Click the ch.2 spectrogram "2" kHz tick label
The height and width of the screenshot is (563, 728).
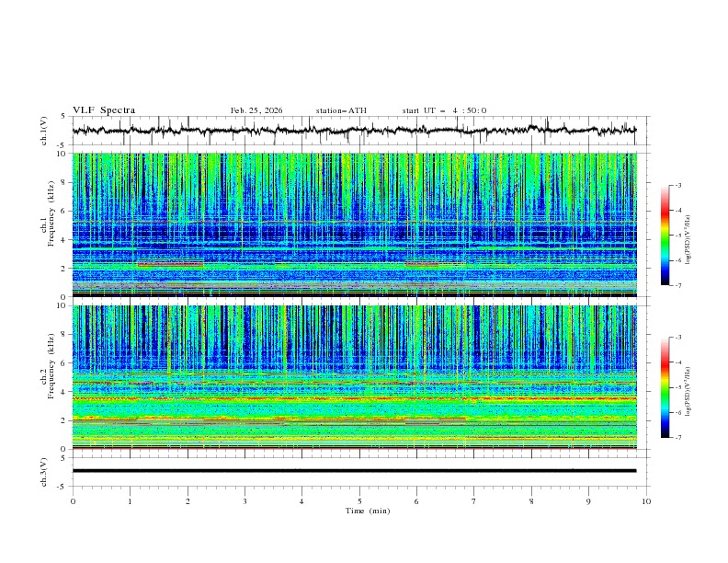(x=64, y=420)
